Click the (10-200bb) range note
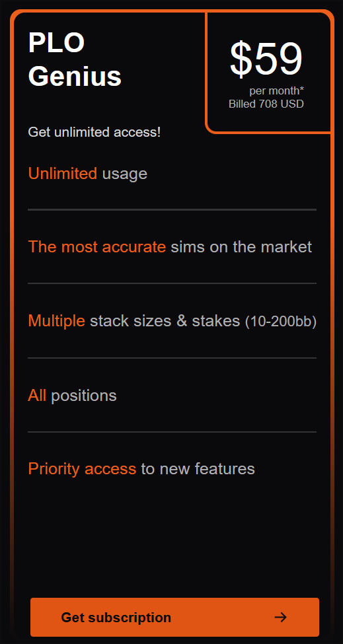The image size is (343, 644). coord(281,322)
